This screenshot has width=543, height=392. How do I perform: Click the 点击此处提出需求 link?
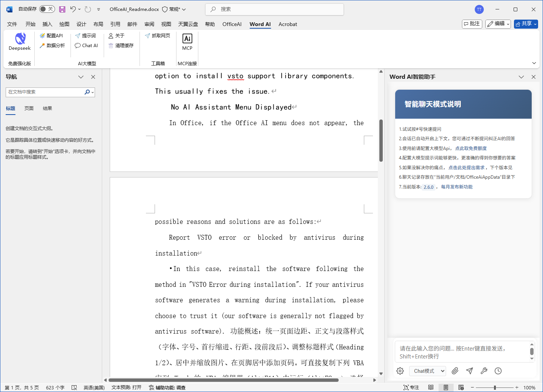pyautogui.click(x=467, y=168)
